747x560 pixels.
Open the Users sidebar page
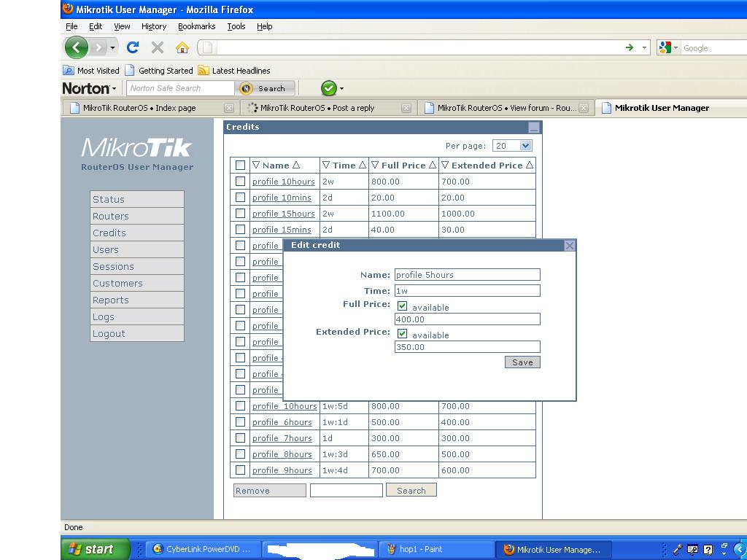137,249
